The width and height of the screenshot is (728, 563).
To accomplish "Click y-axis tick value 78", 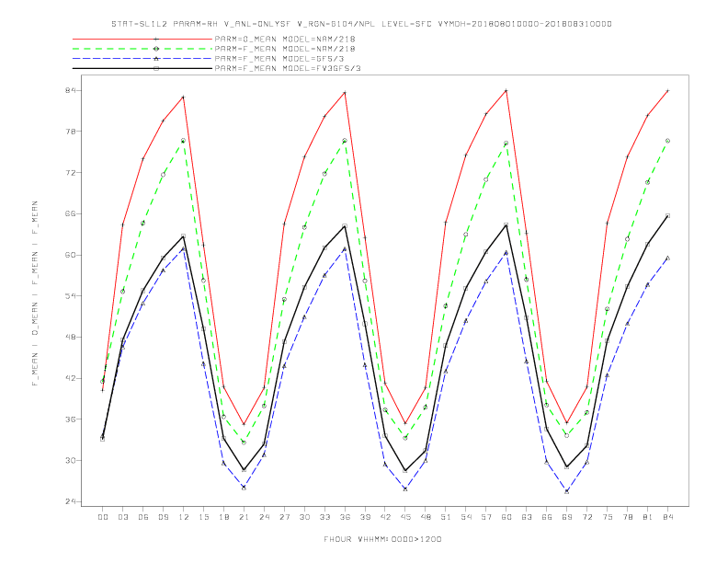I will [x=71, y=132].
